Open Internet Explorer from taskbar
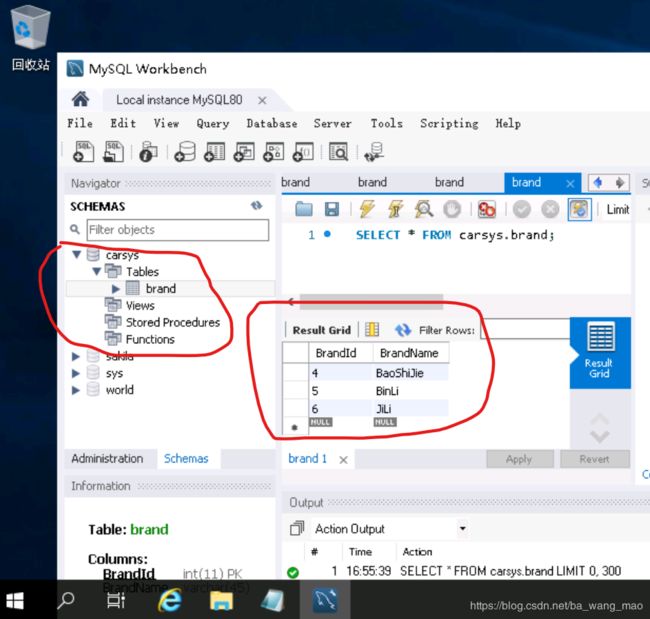This screenshot has height=619, width=650. 170,600
